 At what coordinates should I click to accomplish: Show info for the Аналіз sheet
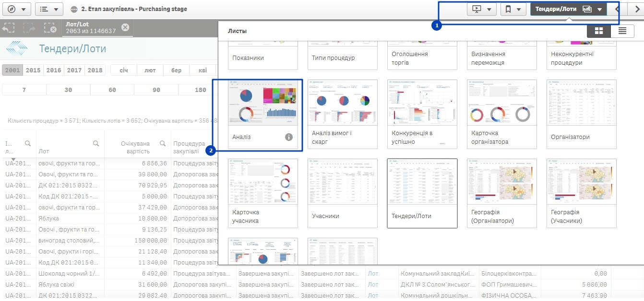pyautogui.click(x=288, y=137)
